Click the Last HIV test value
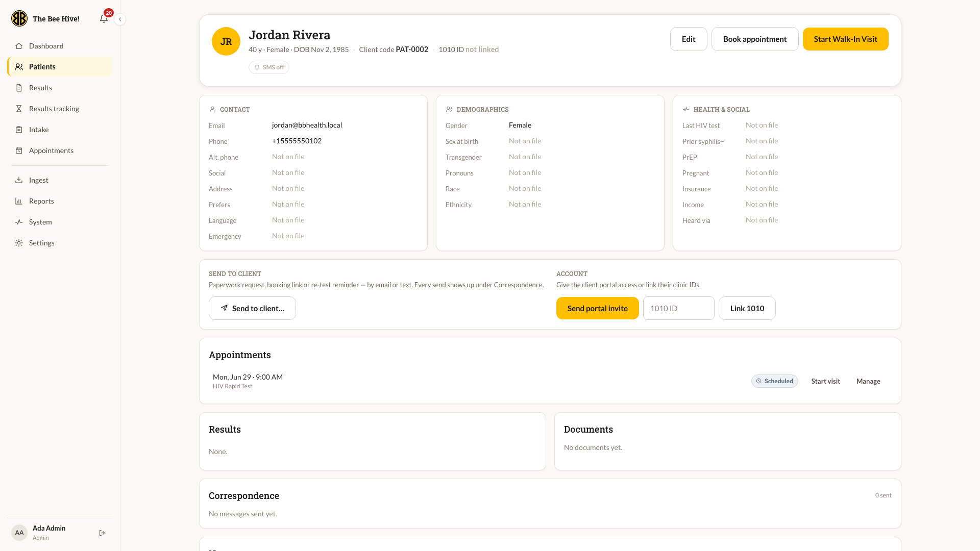980x551 pixels. coord(762,125)
